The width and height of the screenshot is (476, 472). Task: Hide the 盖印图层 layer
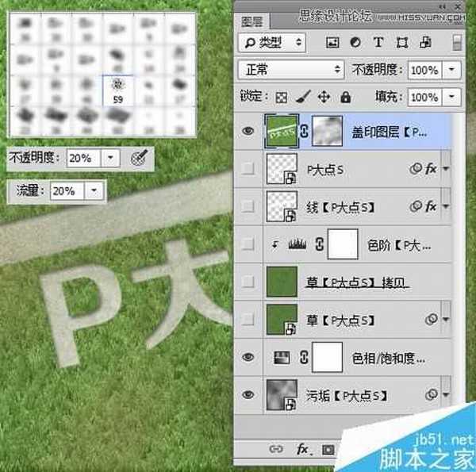(248, 132)
